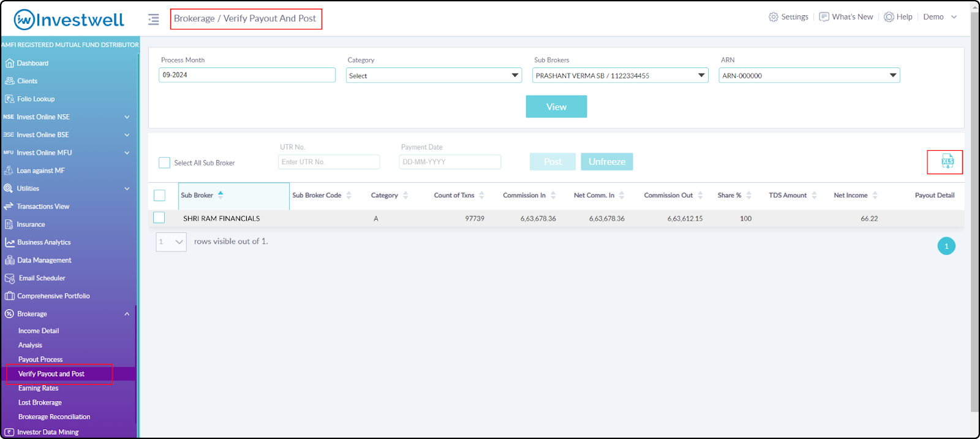The width and height of the screenshot is (980, 439).
Task: Click the Investwell logo
Action: tap(69, 20)
